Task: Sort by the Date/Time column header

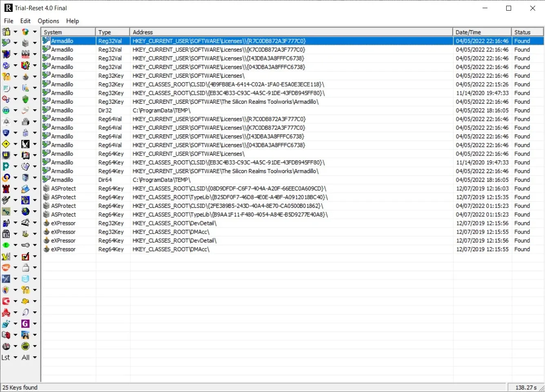Action: click(482, 32)
